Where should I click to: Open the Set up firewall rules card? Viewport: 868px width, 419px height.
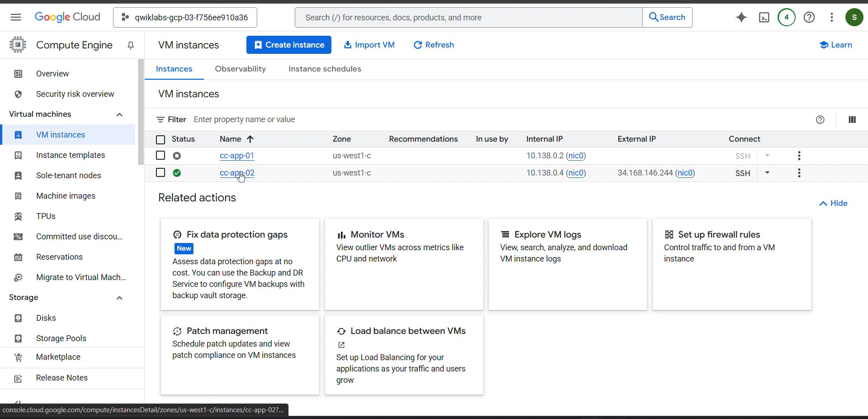(x=732, y=265)
